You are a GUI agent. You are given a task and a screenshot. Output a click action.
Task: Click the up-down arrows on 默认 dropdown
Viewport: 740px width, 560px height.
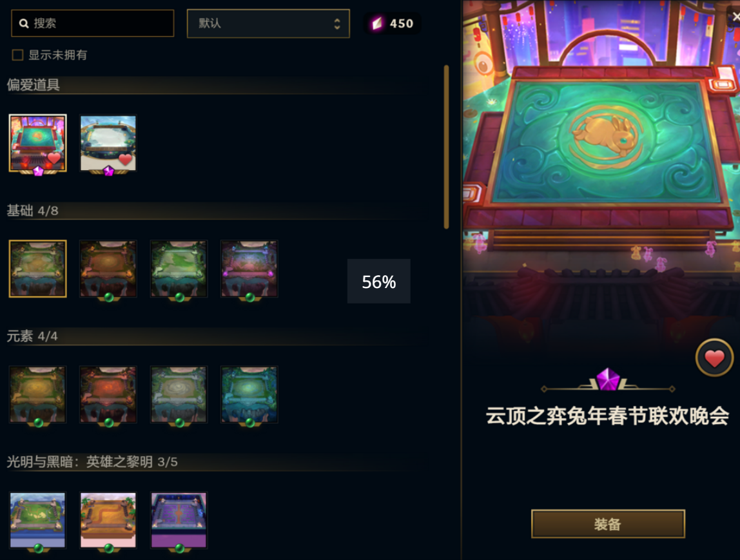pyautogui.click(x=337, y=24)
